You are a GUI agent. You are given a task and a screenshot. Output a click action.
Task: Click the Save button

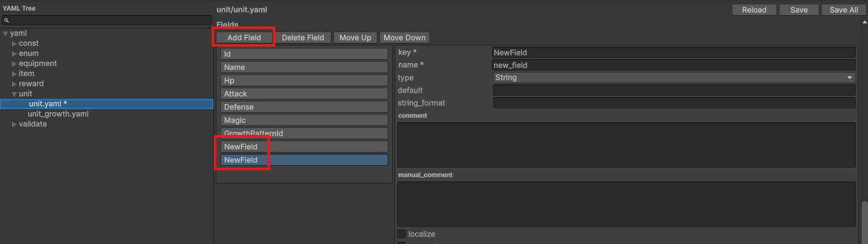coord(799,9)
